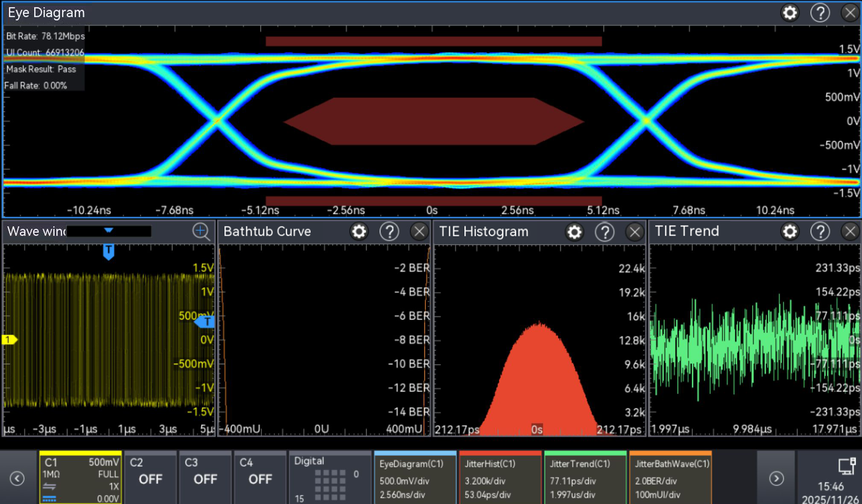This screenshot has width=862, height=504.
Task: Click the TIE Trend title text
Action: [x=687, y=231]
